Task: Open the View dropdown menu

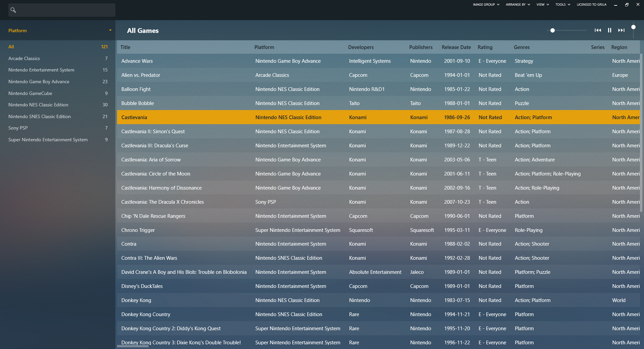Action: pos(543,4)
